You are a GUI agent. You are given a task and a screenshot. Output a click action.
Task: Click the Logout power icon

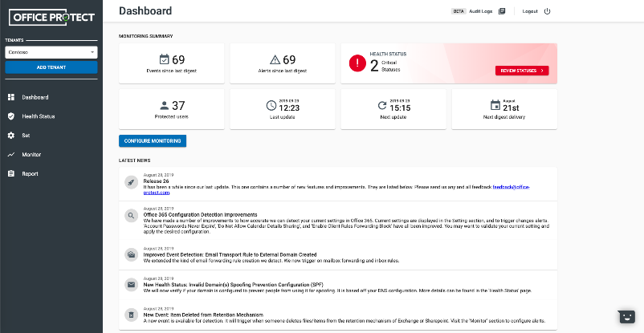click(x=548, y=11)
